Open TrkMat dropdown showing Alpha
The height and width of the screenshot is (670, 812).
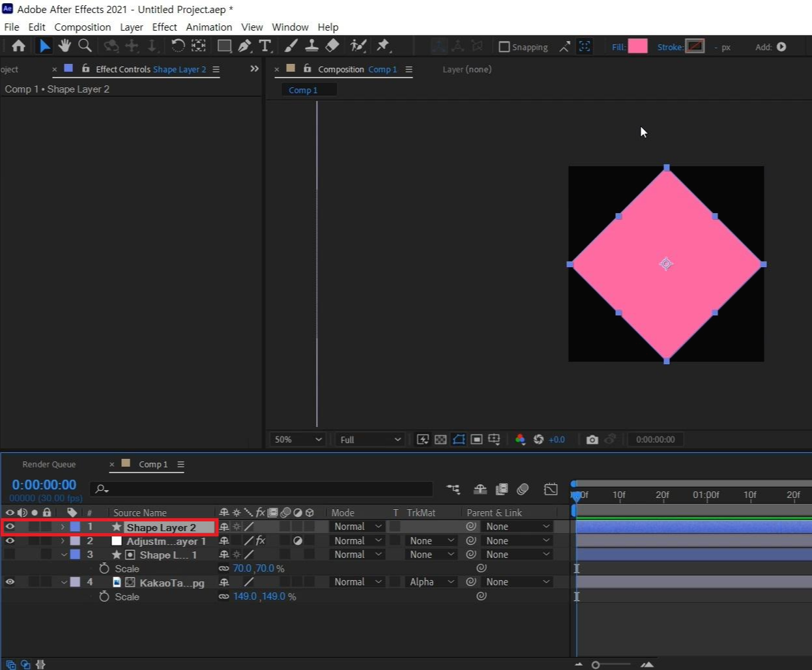click(x=431, y=582)
